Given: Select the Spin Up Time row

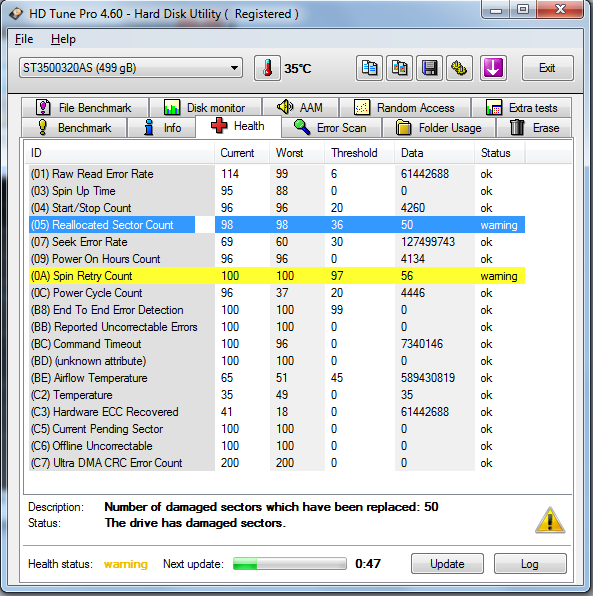Looking at the screenshot, I should tap(277, 191).
